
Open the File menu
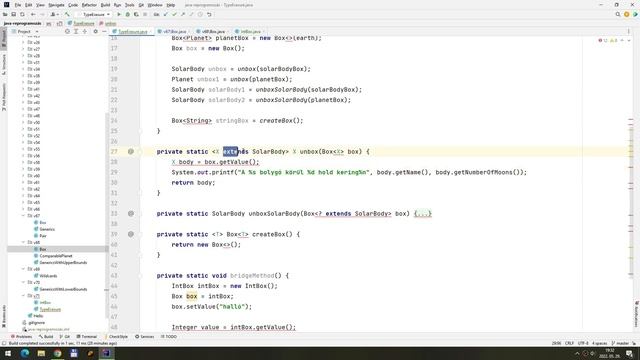coord(18,5)
